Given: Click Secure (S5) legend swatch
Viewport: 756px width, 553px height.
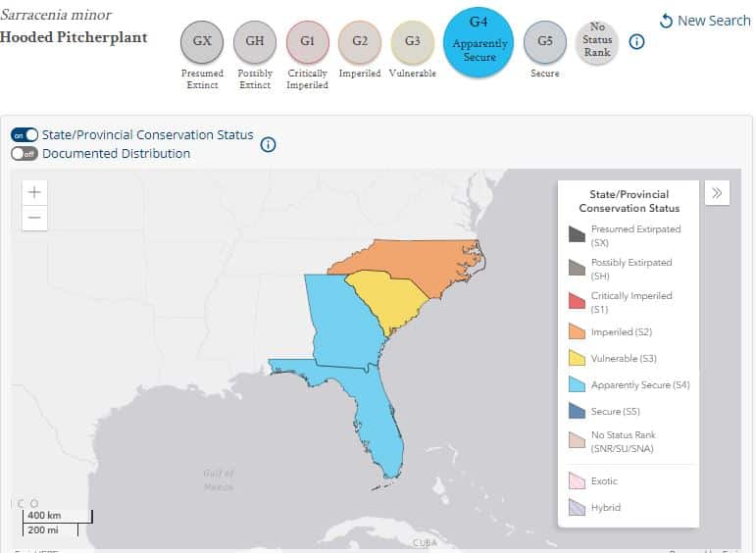Looking at the screenshot, I should click(x=577, y=411).
